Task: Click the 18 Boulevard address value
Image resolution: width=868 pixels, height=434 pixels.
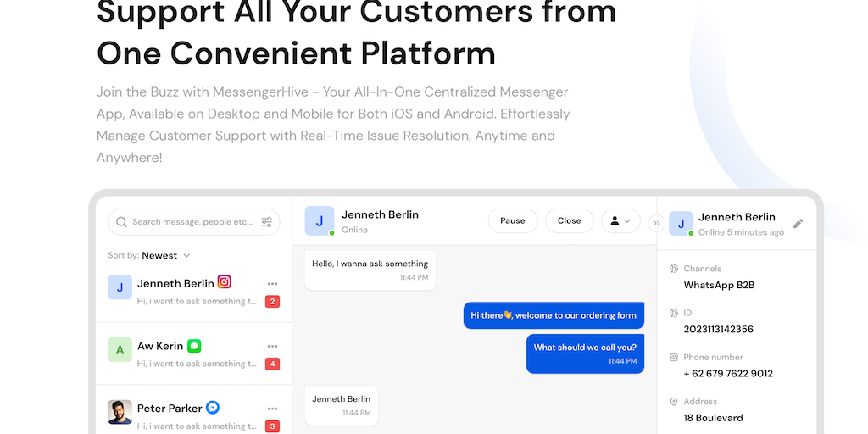Action: coord(713,418)
